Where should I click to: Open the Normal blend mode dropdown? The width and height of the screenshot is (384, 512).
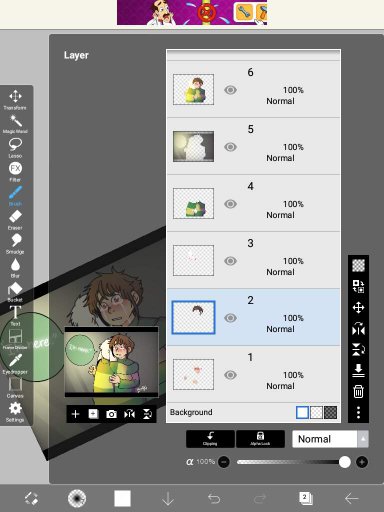click(x=330, y=439)
